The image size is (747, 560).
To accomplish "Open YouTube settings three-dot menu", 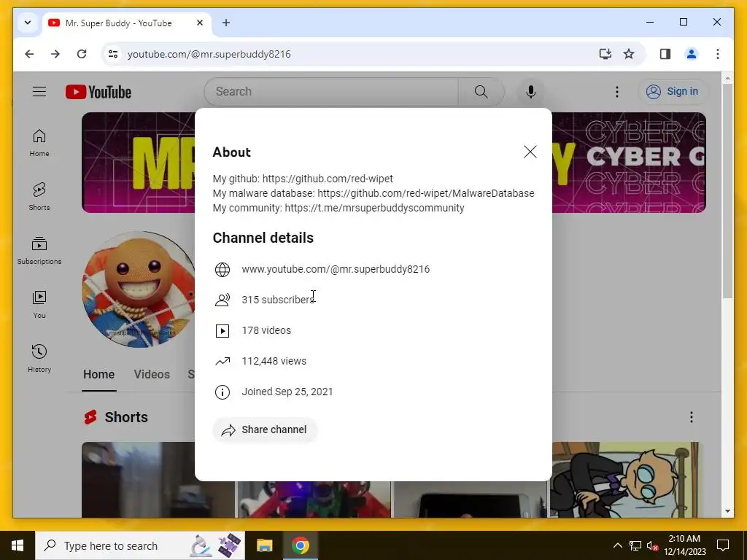I will (x=616, y=91).
